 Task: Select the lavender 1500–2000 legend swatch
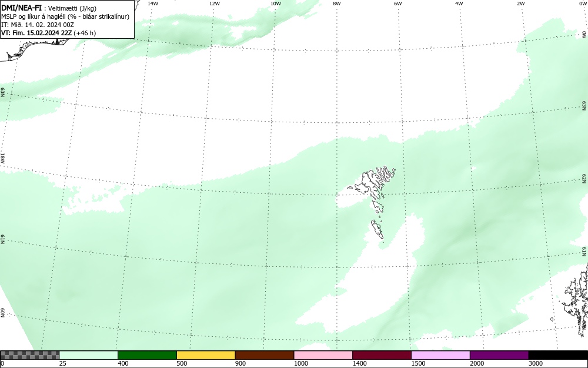pyautogui.click(x=440, y=355)
